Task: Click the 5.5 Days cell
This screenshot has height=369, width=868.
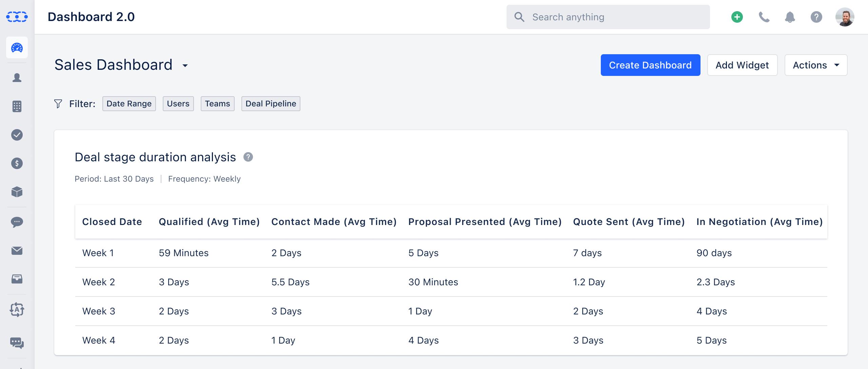Action: click(x=291, y=282)
